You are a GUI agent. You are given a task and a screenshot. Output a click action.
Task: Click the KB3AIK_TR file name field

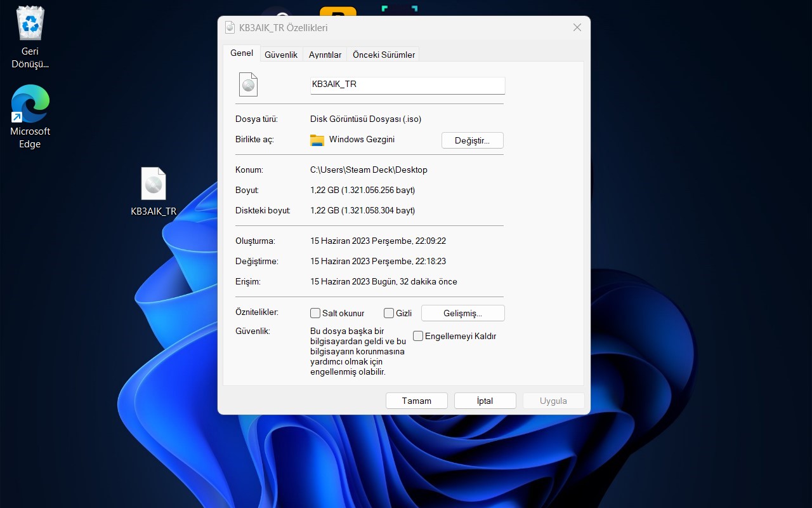(x=407, y=84)
